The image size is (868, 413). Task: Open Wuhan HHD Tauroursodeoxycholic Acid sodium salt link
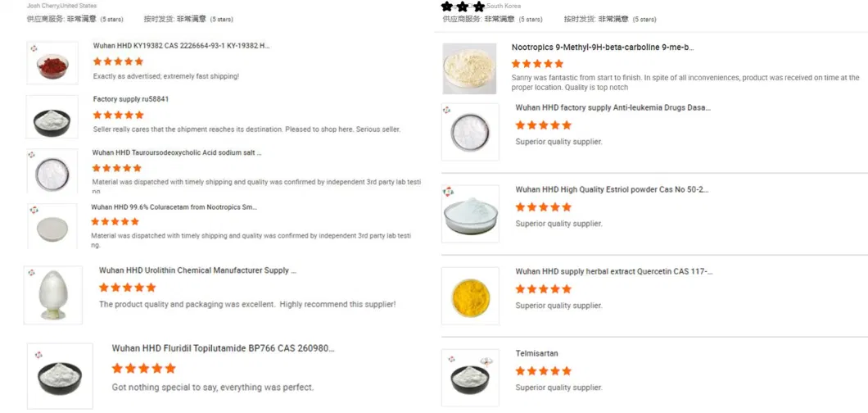click(177, 152)
